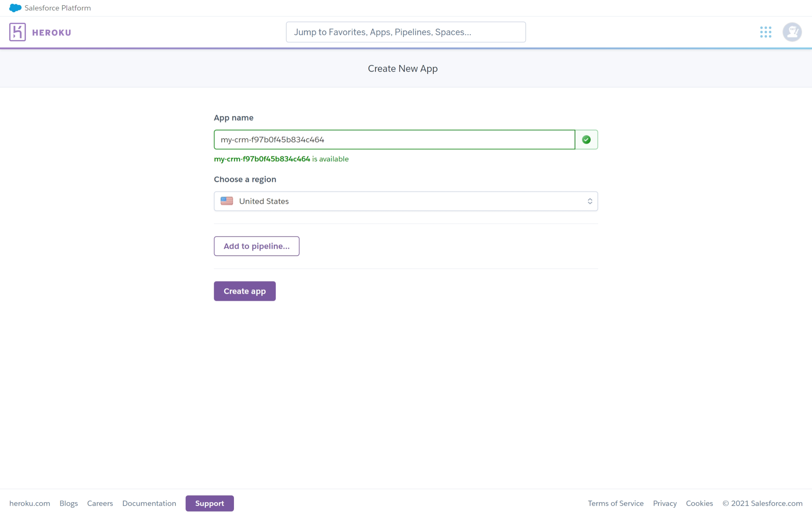Open the Cookies footer link
The image size is (812, 517).
click(699, 503)
